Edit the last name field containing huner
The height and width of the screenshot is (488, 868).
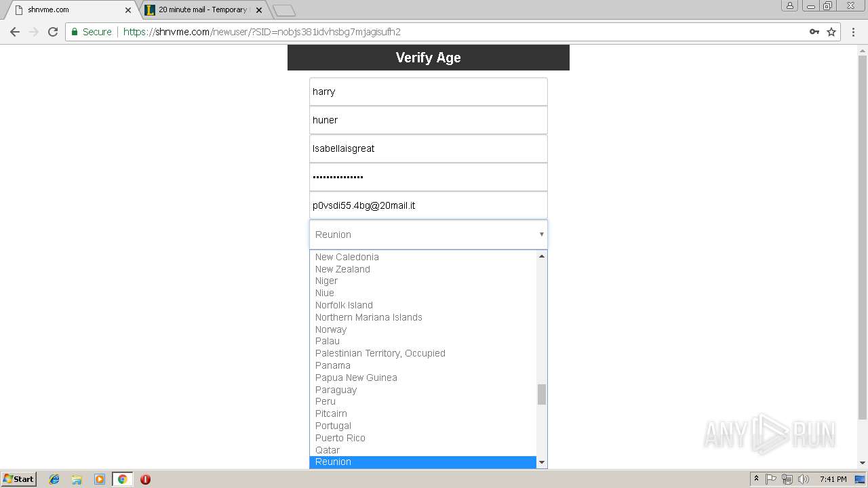428,120
